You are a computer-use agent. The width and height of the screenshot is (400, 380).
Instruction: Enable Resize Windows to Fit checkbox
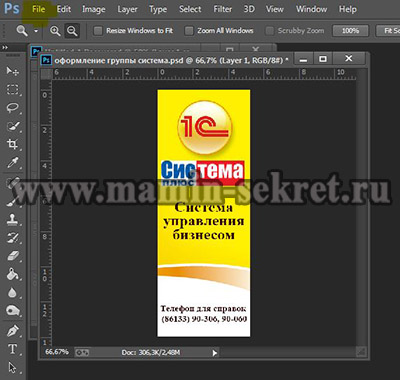(98, 31)
